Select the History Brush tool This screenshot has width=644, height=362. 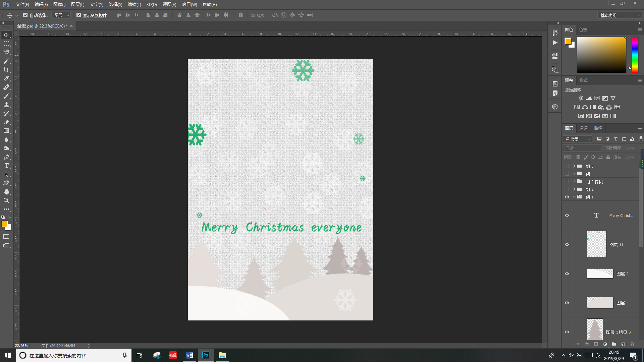tap(6, 113)
